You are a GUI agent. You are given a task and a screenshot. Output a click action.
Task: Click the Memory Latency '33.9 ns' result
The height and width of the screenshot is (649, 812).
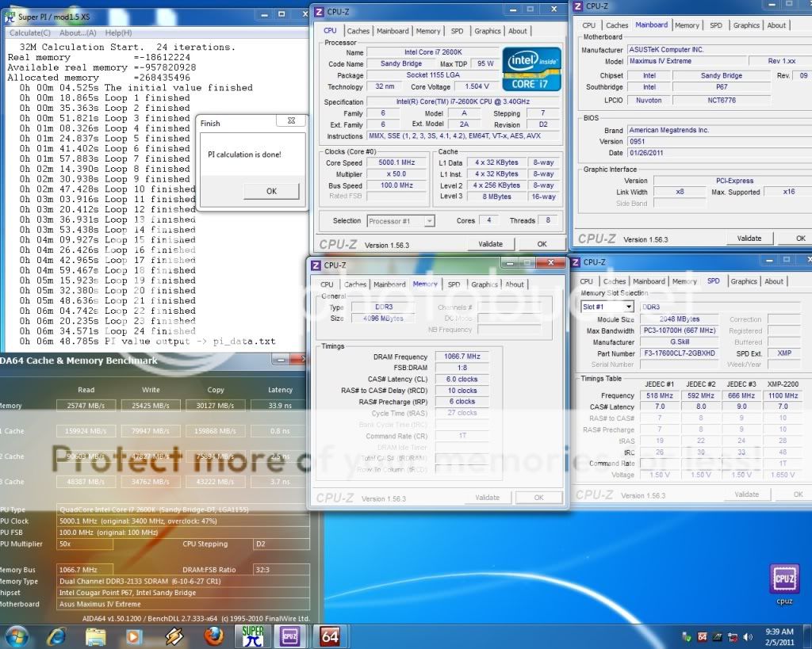click(280, 406)
